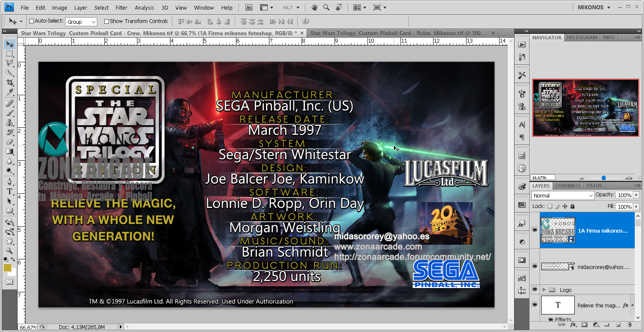Toggle Lock all for the layer
This screenshot has width=644, height=332.
[573, 206]
